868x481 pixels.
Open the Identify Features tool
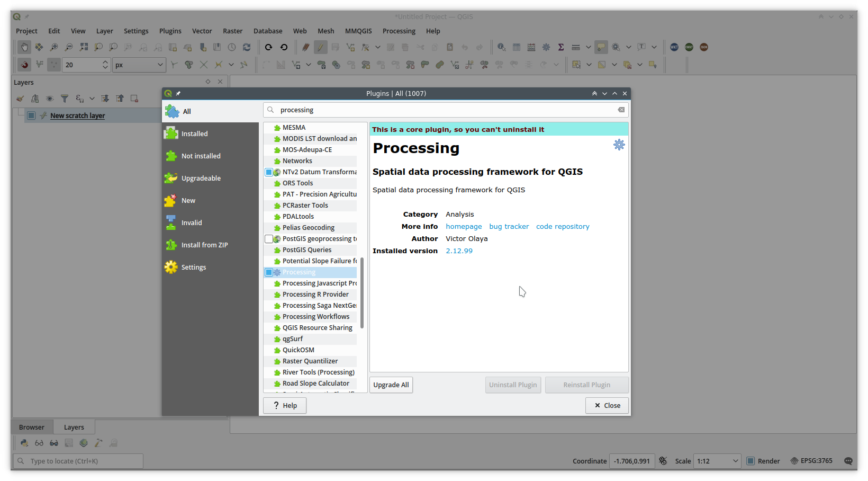(501, 47)
